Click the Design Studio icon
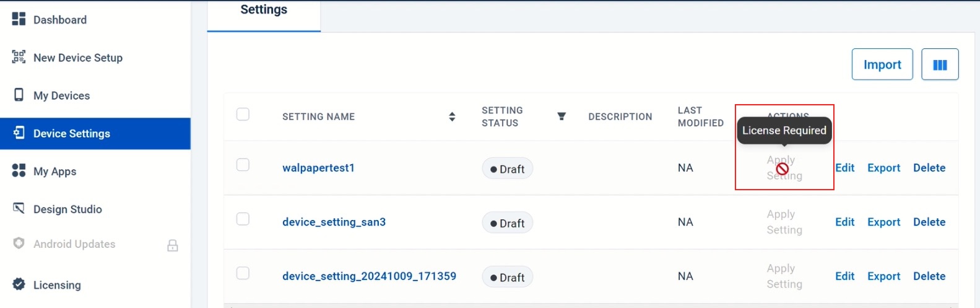 19,208
